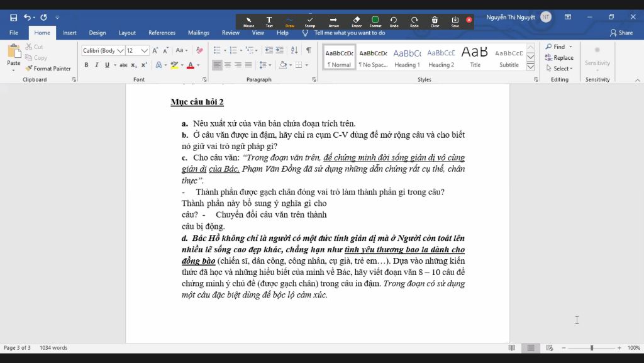The height and width of the screenshot is (363, 644).
Task: Click the Tell me what you want search box
Action: 350,33
